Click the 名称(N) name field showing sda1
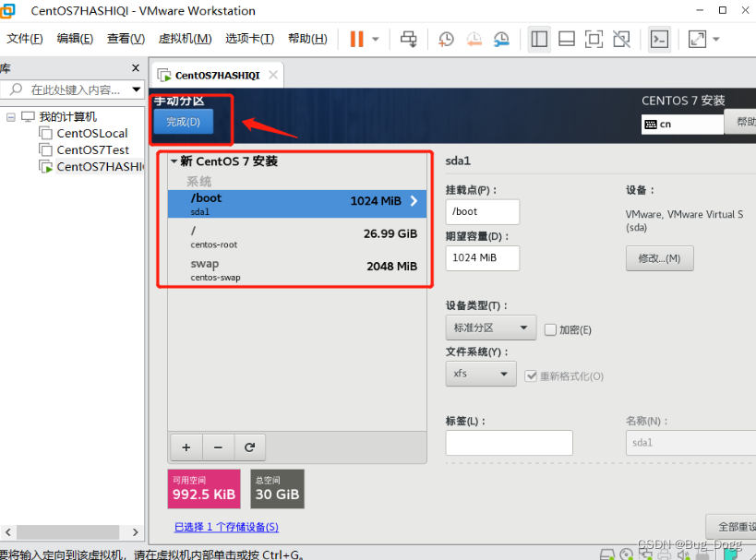Image resolution: width=756 pixels, height=560 pixels. [691, 443]
